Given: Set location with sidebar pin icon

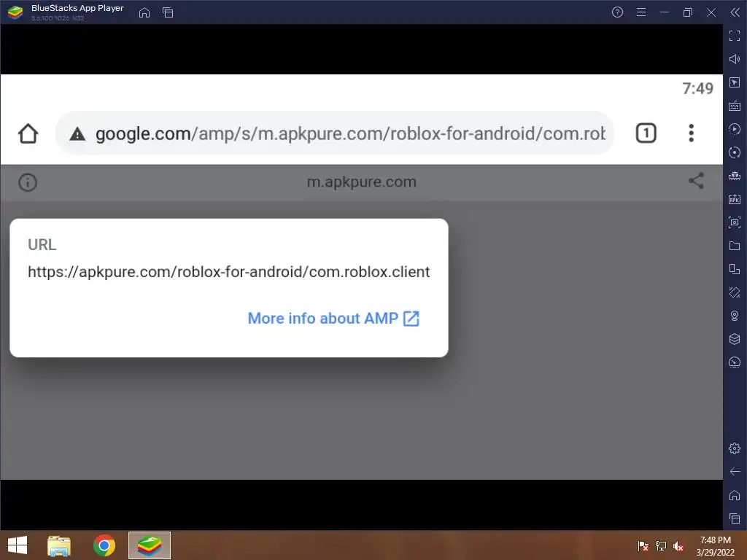Looking at the screenshot, I should pyautogui.click(x=735, y=316).
